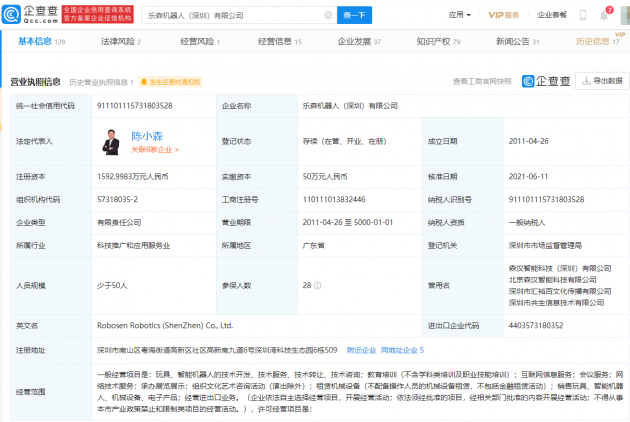Viewport: 630px width, 422px height.
Task: Open 企业套餐 link
Action: pos(552,15)
